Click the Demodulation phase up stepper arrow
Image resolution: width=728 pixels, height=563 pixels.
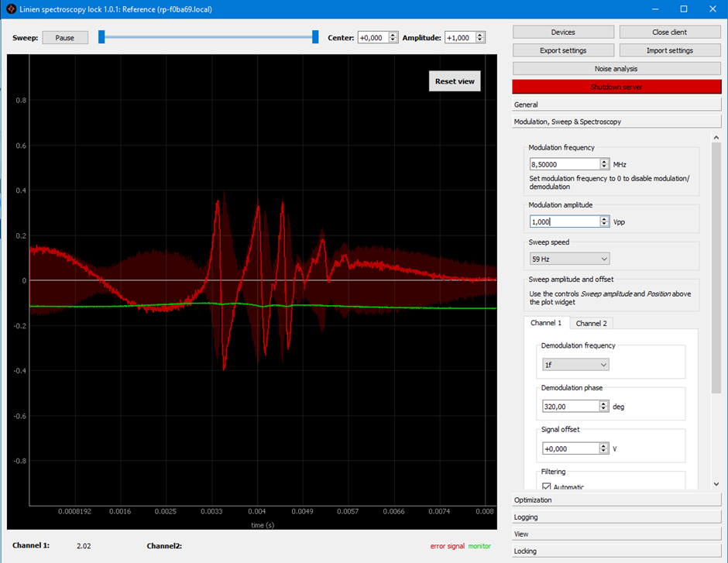603,402
